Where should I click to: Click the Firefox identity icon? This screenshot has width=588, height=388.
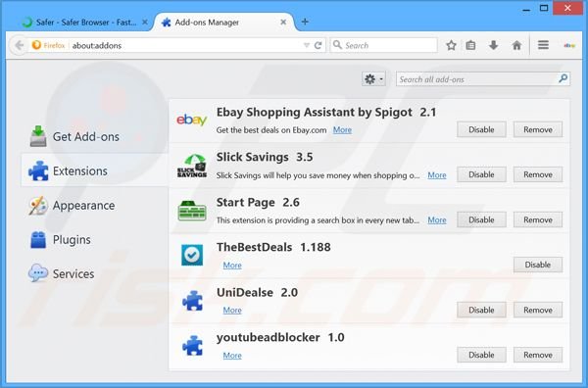point(37,45)
